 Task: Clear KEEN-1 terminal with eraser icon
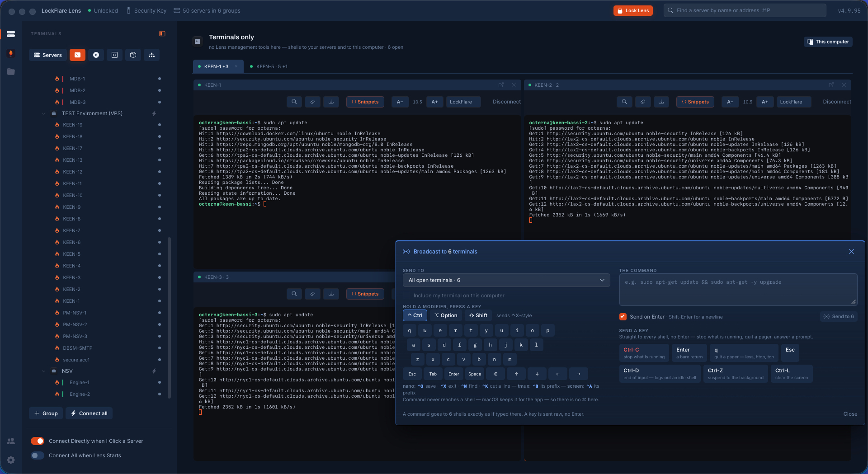click(312, 102)
